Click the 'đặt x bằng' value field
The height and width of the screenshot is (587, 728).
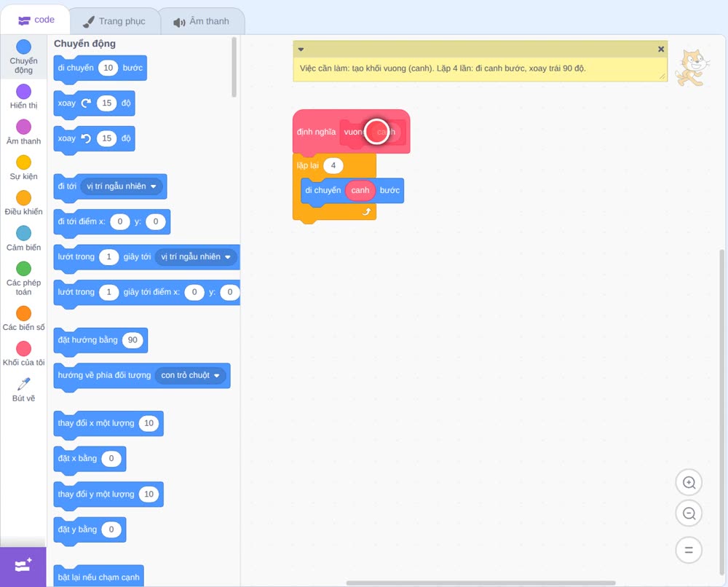[111, 458]
